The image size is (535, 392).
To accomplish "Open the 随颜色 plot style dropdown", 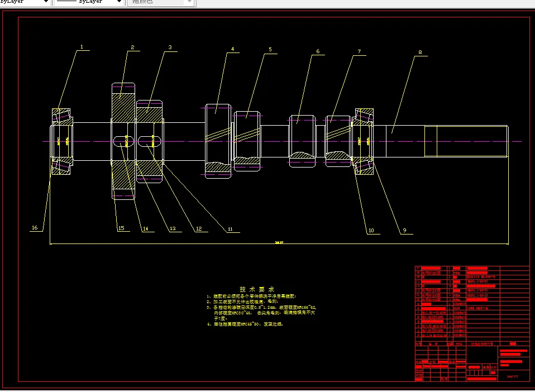I will 161,2.
